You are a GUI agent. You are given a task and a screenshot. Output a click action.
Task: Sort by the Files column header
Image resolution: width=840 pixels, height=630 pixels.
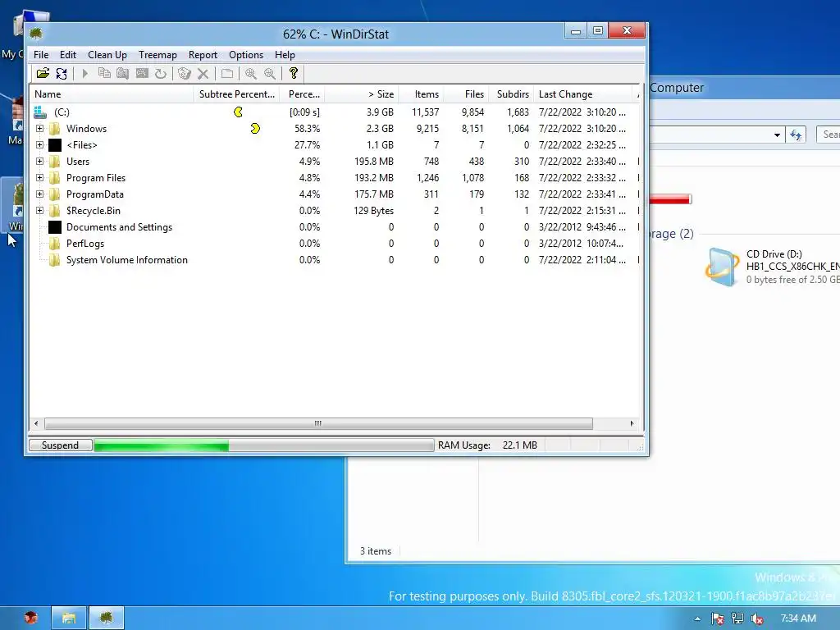(x=467, y=94)
